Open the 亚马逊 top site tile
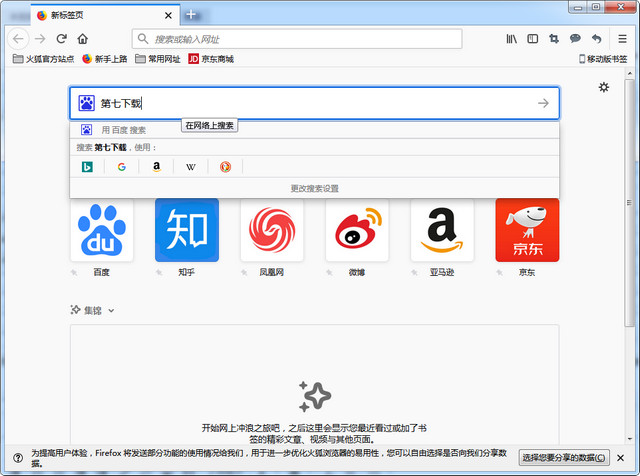Viewport: 640px width, 476px height. tap(442, 230)
